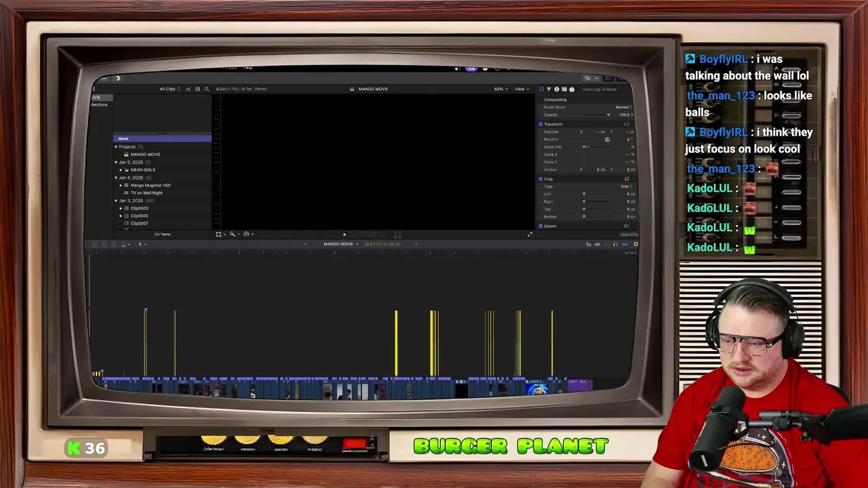Screen dimensions: 868x488
Task: Enter full screen viewer mode
Action: (x=530, y=234)
